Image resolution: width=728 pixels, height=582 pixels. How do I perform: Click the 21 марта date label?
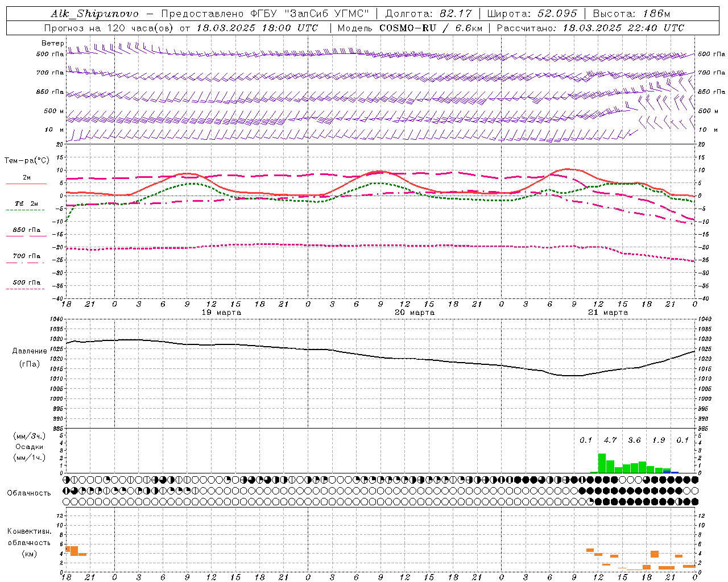tap(608, 313)
